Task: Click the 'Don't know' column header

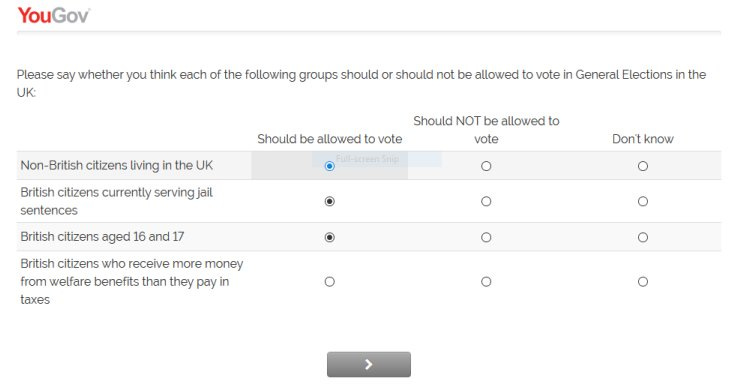Action: coord(643,139)
